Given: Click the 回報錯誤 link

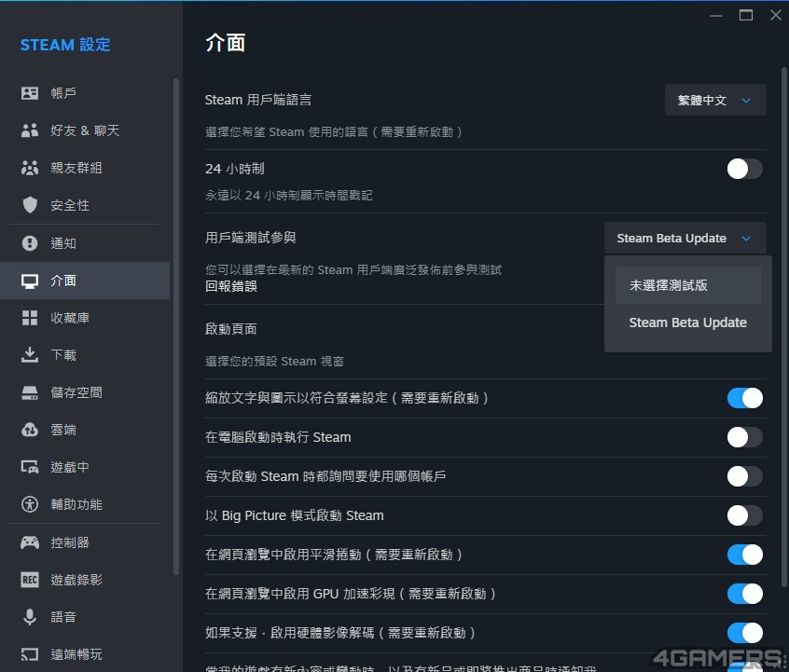Looking at the screenshot, I should [x=231, y=286].
